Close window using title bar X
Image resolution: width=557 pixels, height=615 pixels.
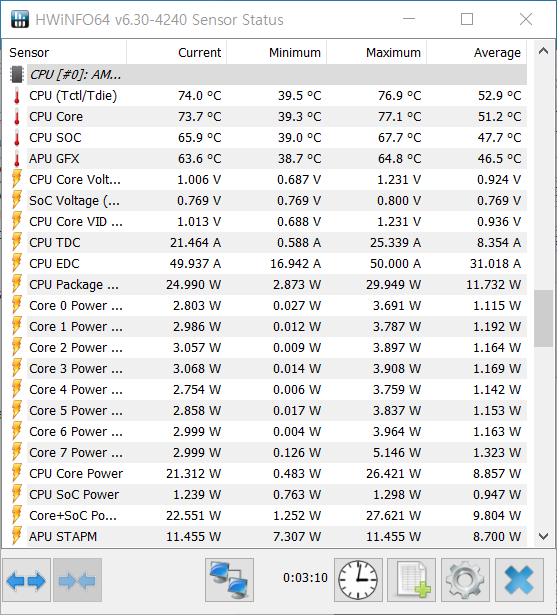(x=526, y=19)
